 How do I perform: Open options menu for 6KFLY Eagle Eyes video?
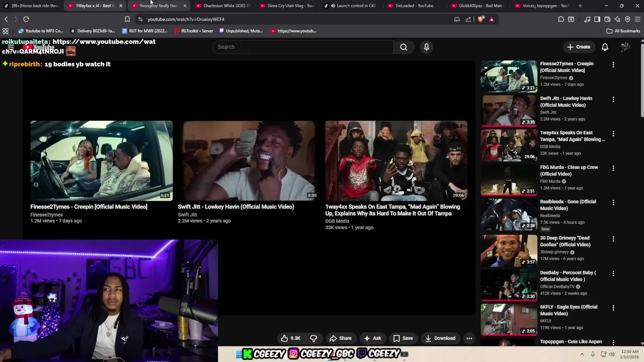tap(613, 308)
